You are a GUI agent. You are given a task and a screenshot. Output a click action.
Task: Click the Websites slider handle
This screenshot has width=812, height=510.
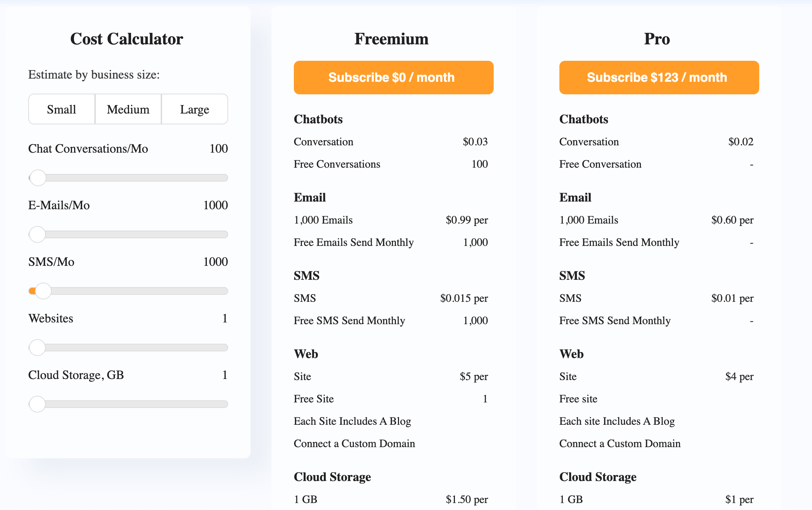coord(37,348)
